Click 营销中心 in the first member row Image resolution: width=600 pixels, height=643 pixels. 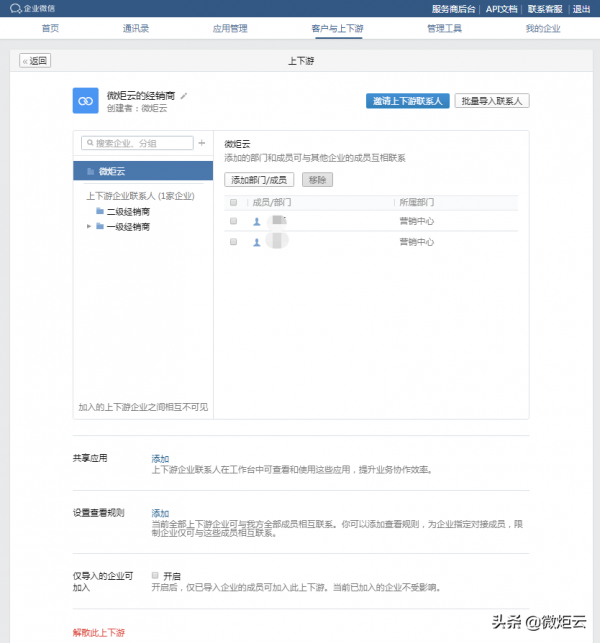[417, 221]
